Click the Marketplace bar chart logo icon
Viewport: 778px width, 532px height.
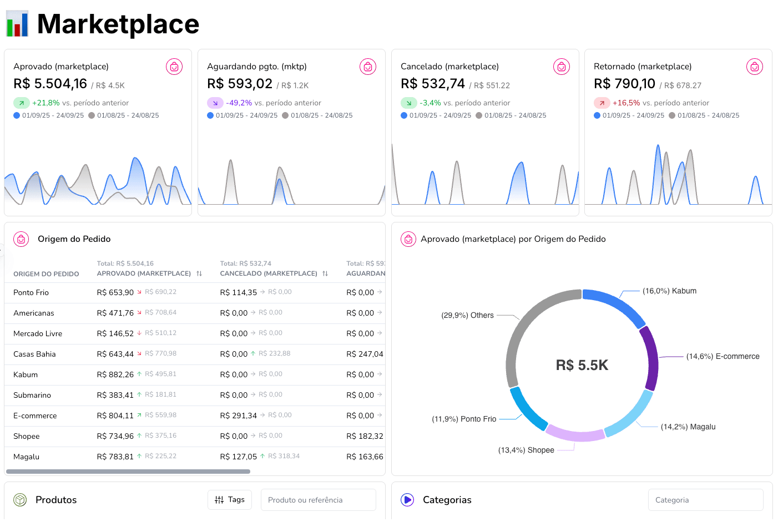[17, 24]
